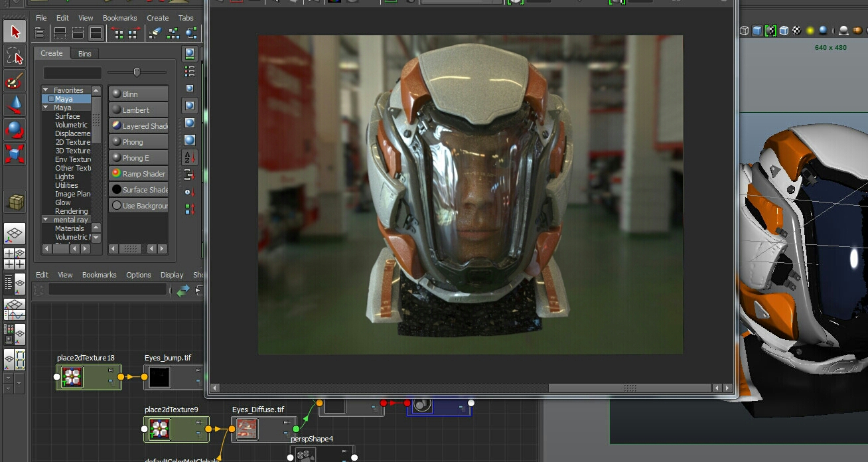Toggle shadows blue sphere icon in viewport
Image resolution: width=868 pixels, height=462 pixels.
(x=824, y=31)
